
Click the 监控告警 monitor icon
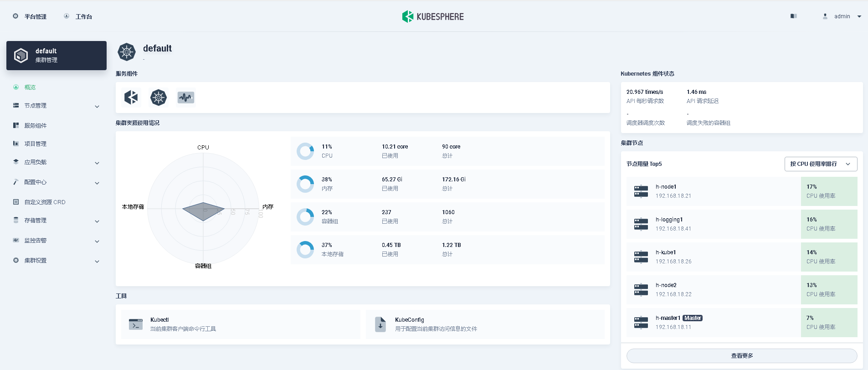tap(16, 240)
